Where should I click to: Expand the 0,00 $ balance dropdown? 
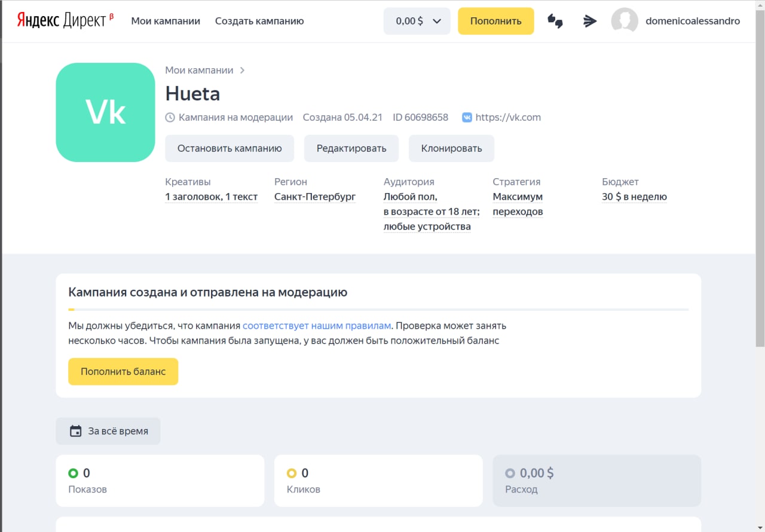pos(417,21)
